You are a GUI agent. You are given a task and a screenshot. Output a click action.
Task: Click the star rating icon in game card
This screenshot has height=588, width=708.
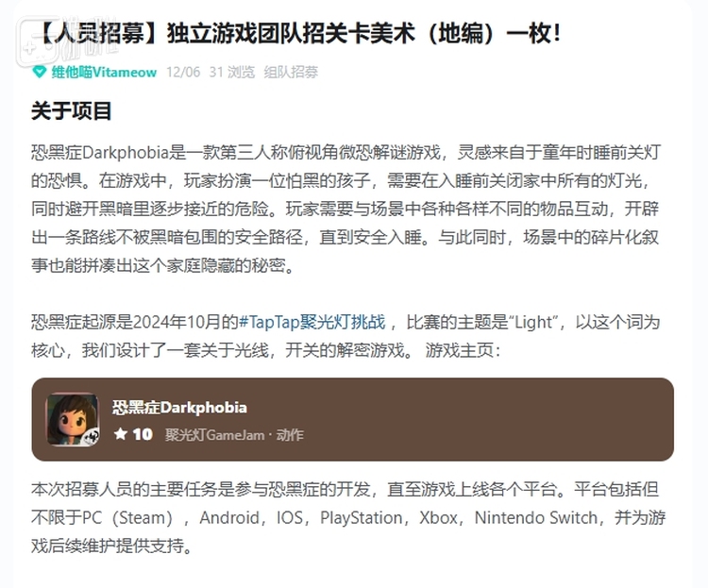point(120,434)
